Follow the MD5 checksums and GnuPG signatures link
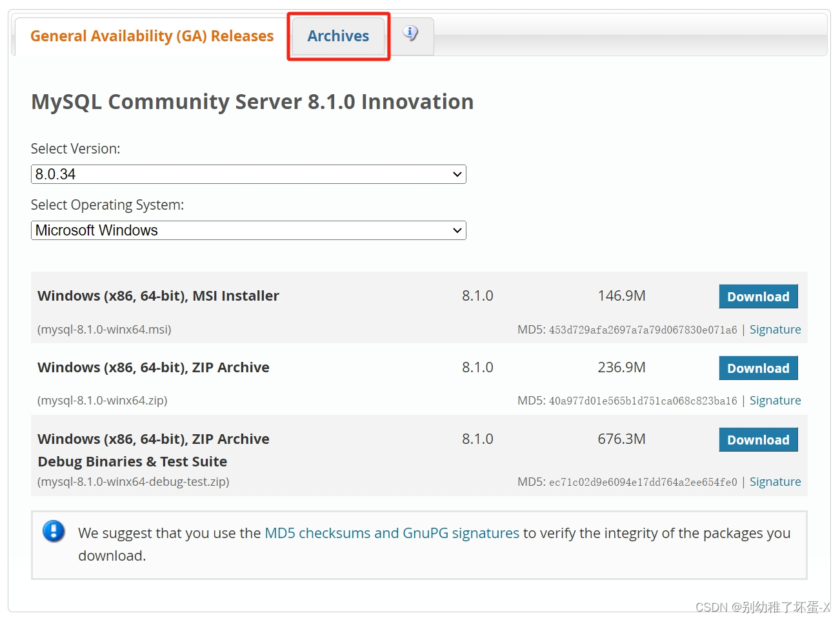 point(392,533)
